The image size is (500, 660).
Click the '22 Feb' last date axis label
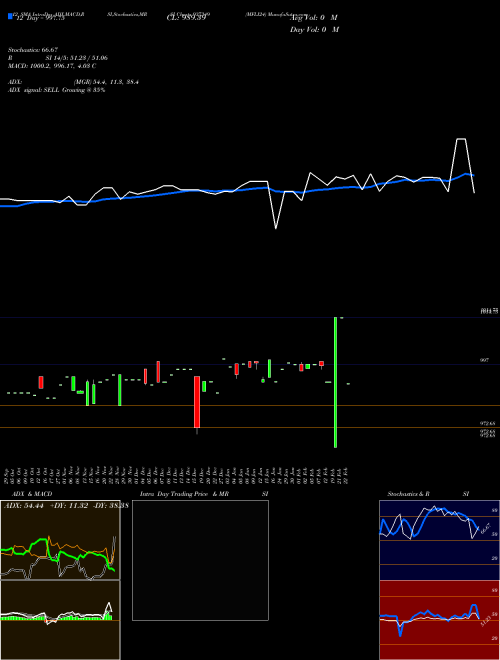[x=348, y=476]
